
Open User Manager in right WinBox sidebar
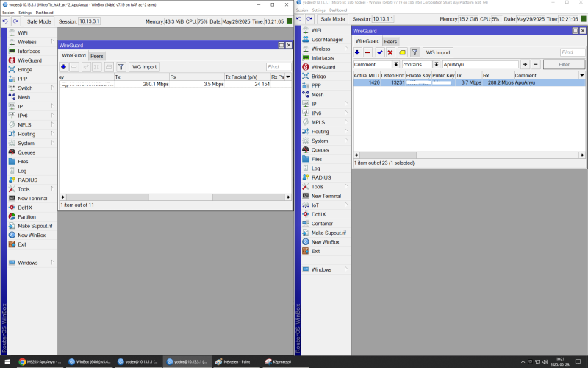tap(326, 40)
